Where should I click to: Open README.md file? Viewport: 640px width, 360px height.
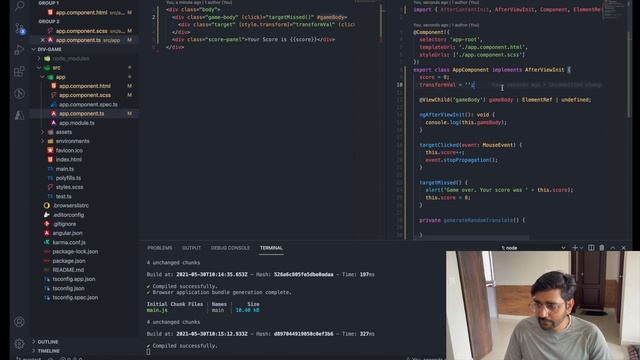(68, 270)
